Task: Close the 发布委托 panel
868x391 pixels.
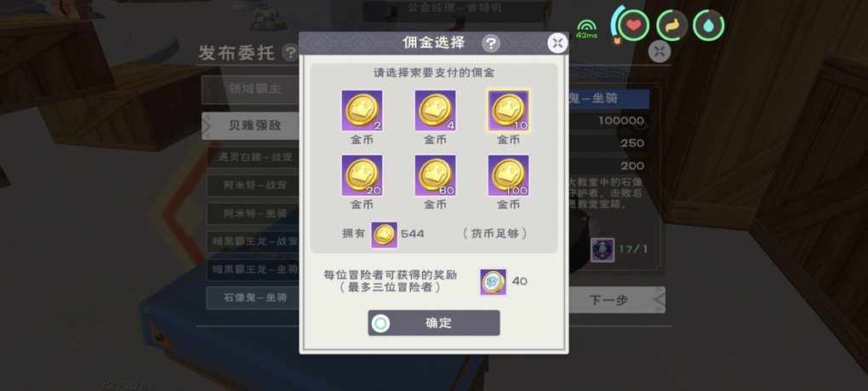Action: coord(660,51)
